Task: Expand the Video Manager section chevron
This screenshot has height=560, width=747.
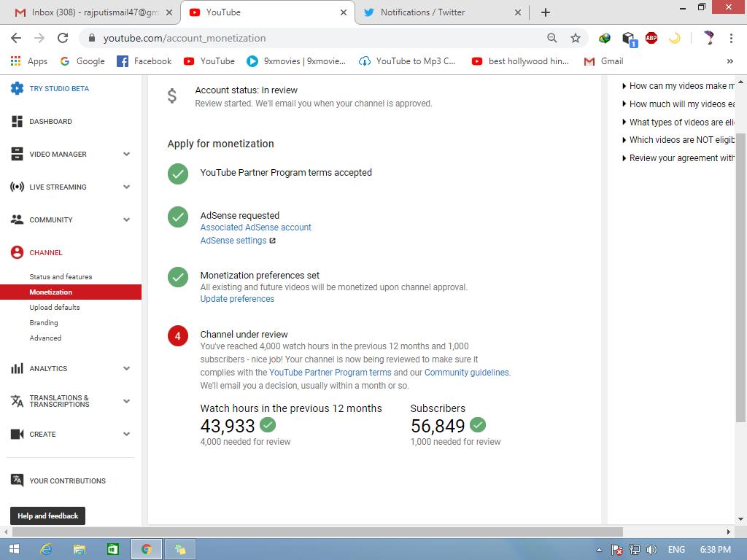Action: click(126, 154)
